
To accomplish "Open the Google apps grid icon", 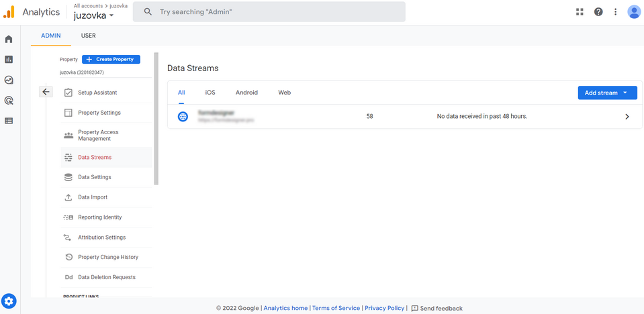I will coord(580,11).
